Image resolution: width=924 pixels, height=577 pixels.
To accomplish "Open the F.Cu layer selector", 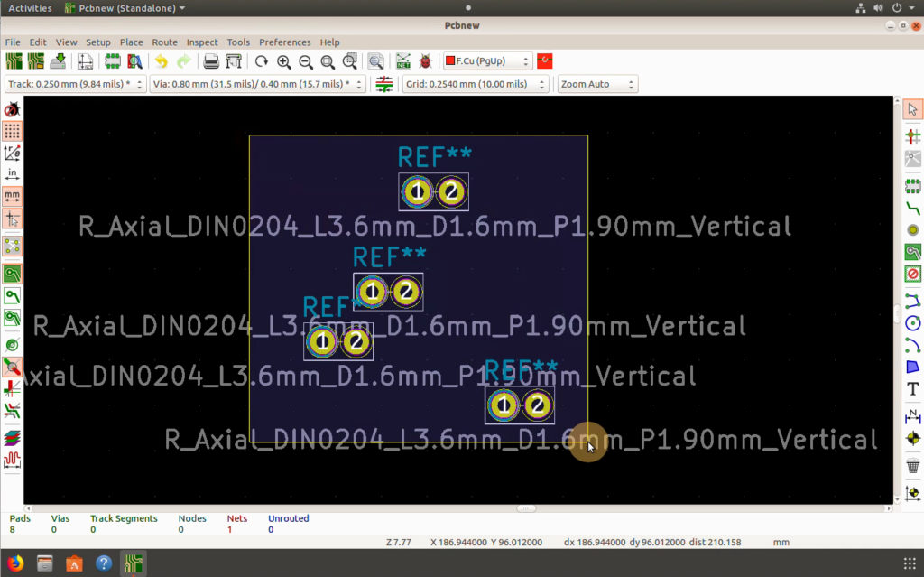I will 487,60.
